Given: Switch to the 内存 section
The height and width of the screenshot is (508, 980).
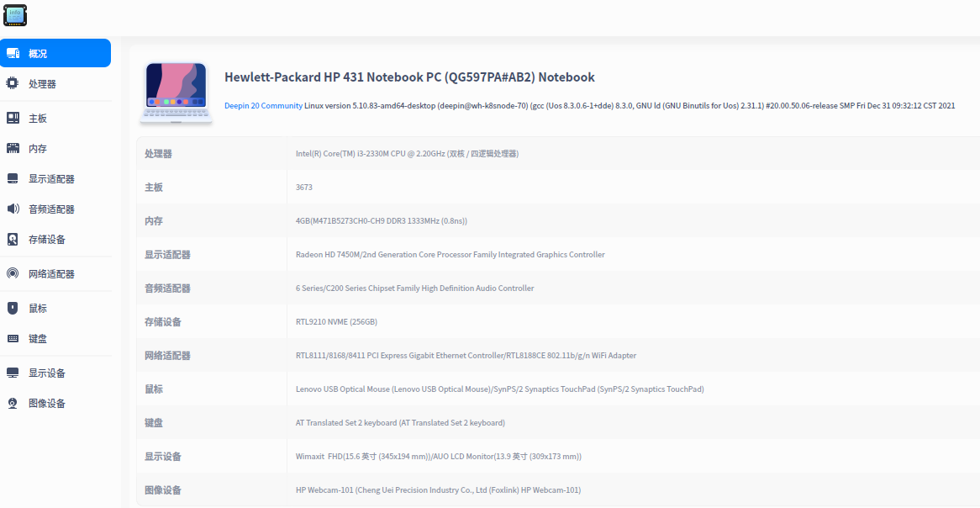Looking at the screenshot, I should pos(55,148).
